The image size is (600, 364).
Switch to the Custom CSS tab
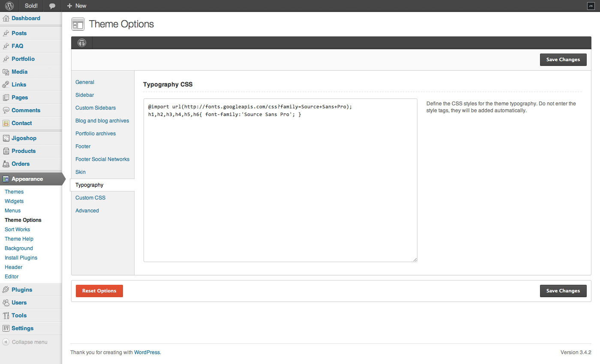tap(90, 198)
